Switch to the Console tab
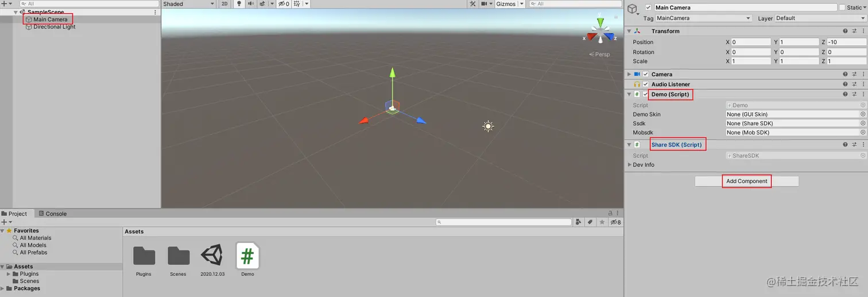This screenshot has height=297, width=868. click(52, 214)
